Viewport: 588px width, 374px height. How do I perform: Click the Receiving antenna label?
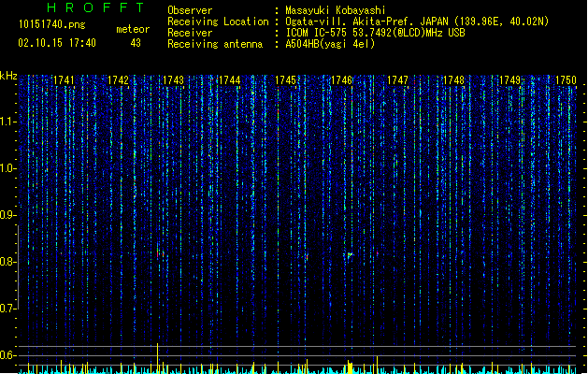click(215, 44)
